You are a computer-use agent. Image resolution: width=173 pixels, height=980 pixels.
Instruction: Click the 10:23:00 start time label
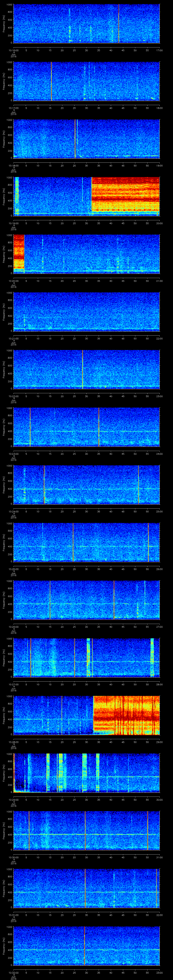[x=14, y=454]
